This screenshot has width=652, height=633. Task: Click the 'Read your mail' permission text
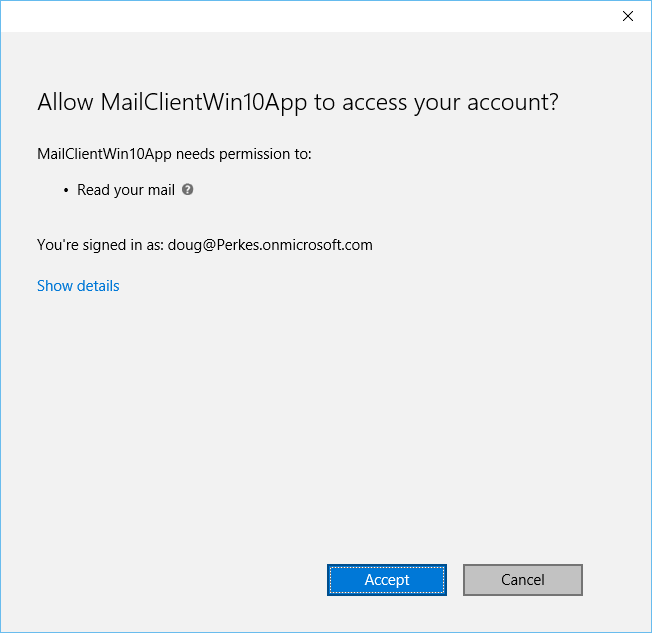click(x=126, y=190)
